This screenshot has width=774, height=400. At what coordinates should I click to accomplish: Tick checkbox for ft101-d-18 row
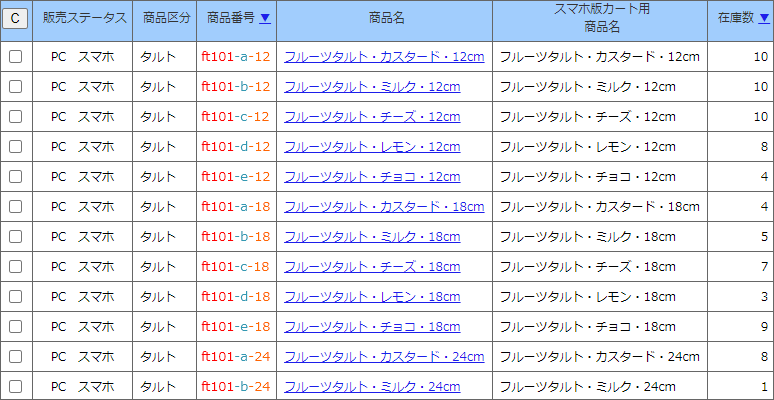tap(16, 296)
